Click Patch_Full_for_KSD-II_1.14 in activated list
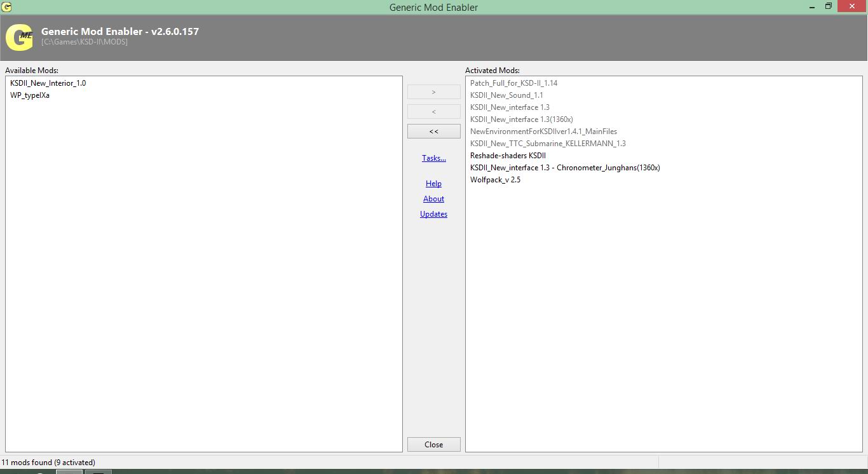Viewport: 868px width, 474px height. point(513,83)
